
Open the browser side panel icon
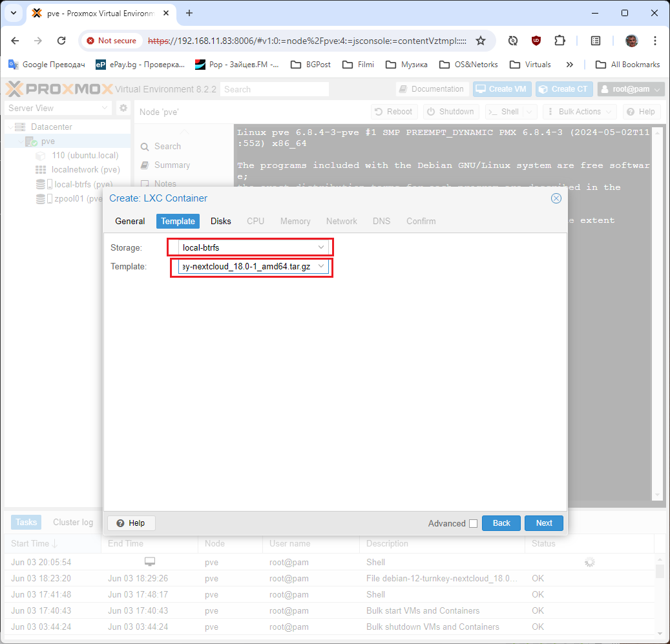pyautogui.click(x=595, y=41)
